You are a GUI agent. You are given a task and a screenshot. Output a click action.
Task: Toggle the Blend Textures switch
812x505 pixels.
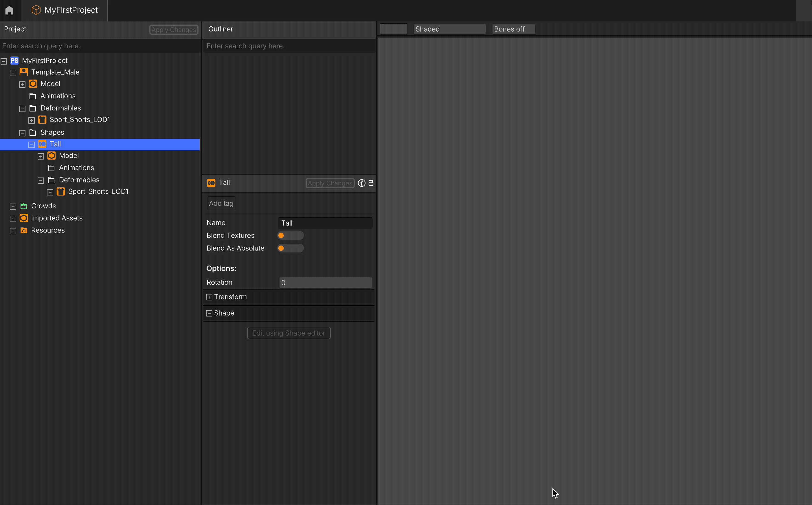290,235
